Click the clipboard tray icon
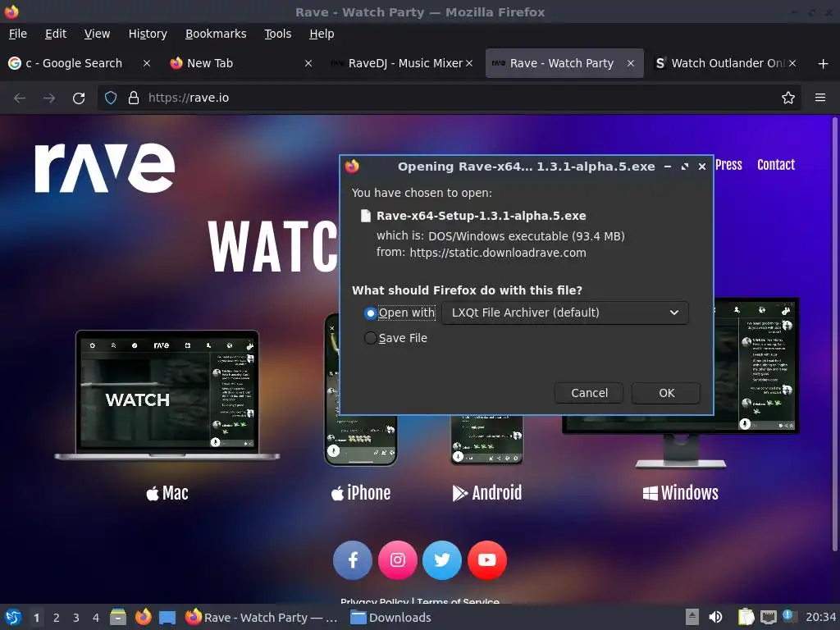The width and height of the screenshot is (840, 630). pyautogui.click(x=746, y=618)
